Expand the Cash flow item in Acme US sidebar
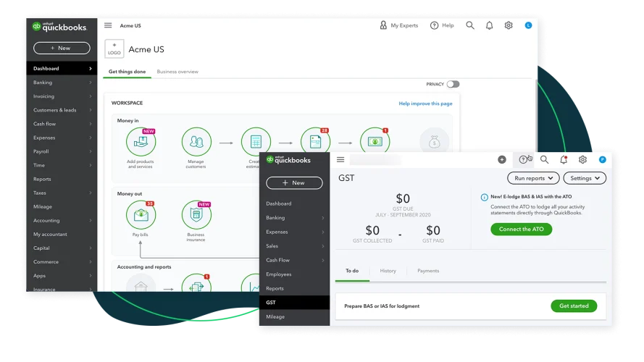Viewport: 644px width, 362px height. tap(62, 124)
